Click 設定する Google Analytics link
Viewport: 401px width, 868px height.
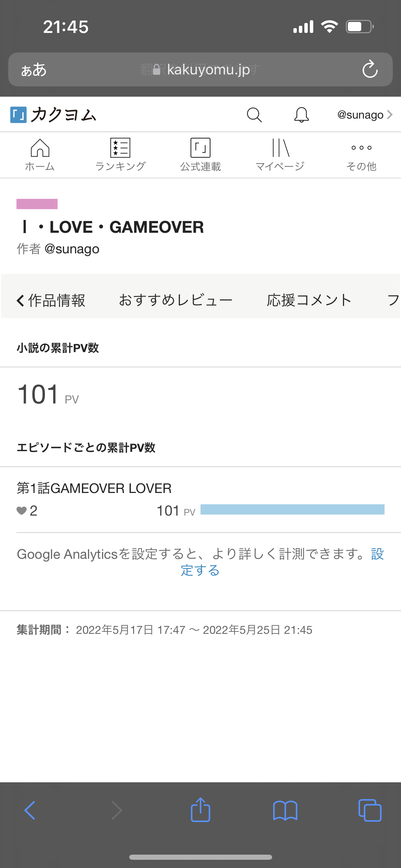(200, 570)
